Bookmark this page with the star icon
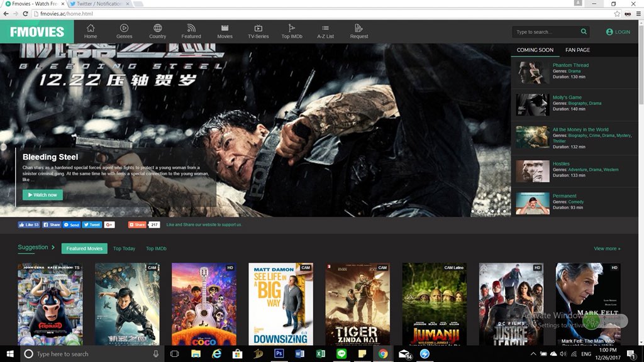Image resolution: width=644 pixels, height=362 pixels. pos(617,14)
